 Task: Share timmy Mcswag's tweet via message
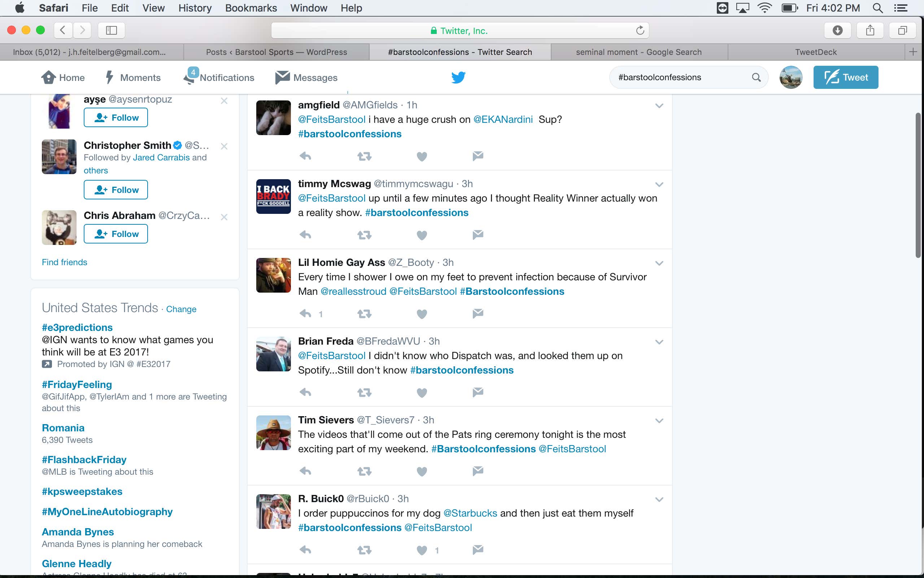tap(478, 234)
